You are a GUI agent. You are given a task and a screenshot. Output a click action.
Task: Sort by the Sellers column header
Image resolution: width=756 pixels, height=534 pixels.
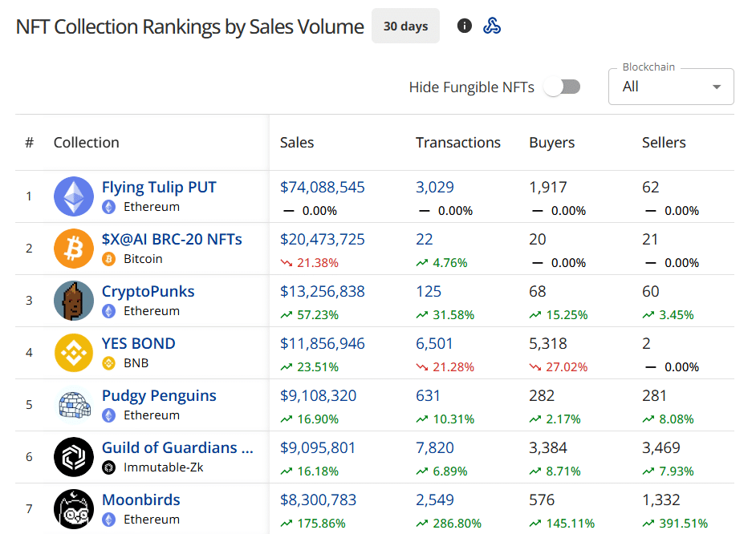664,143
